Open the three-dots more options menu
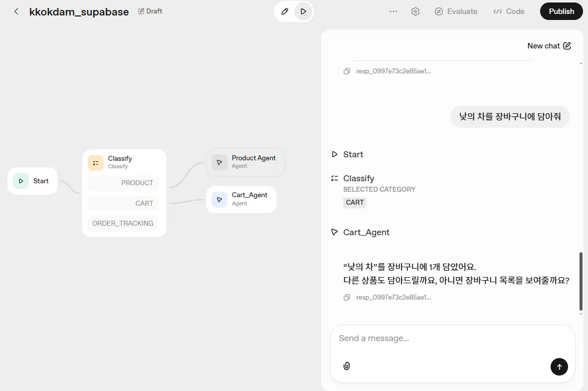 (393, 11)
